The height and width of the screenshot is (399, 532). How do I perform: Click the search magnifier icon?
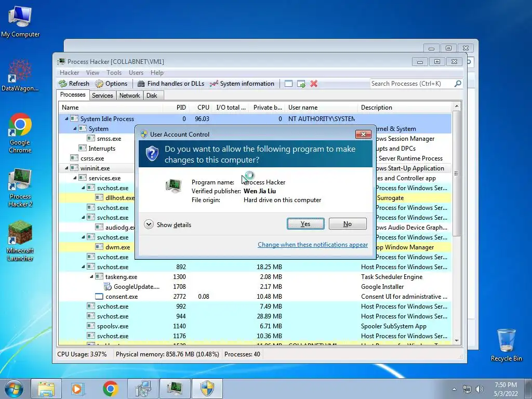[x=458, y=84]
